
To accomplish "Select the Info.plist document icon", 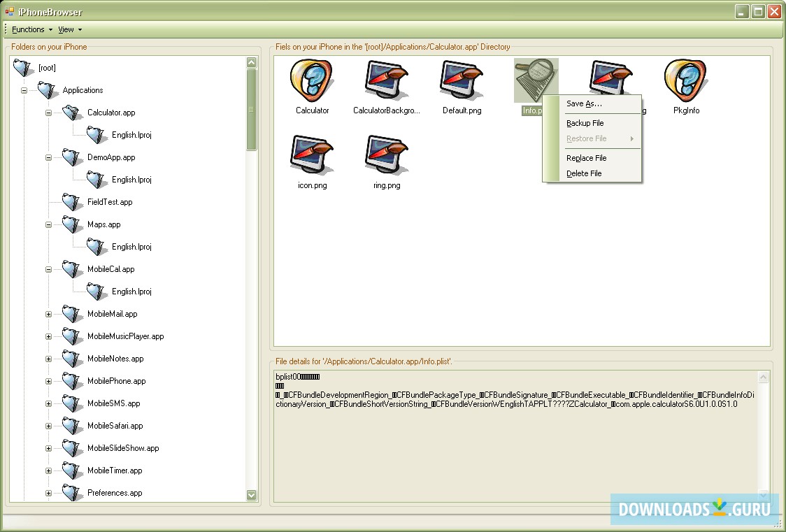I will pos(536,80).
